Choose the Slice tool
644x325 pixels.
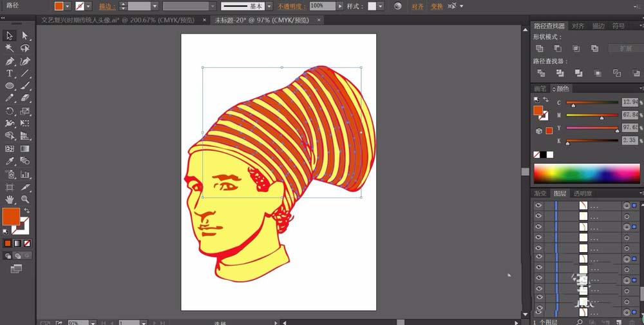[x=25, y=187]
